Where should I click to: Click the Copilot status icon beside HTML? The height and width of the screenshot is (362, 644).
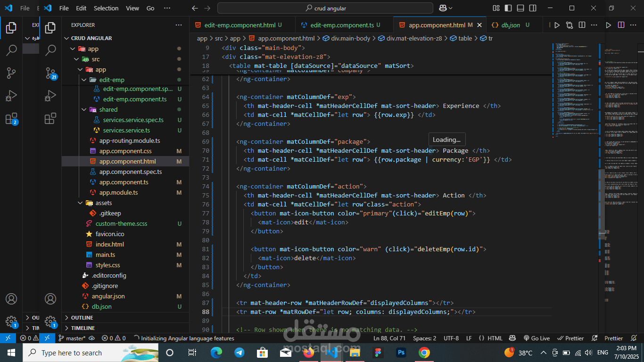coord(512,338)
